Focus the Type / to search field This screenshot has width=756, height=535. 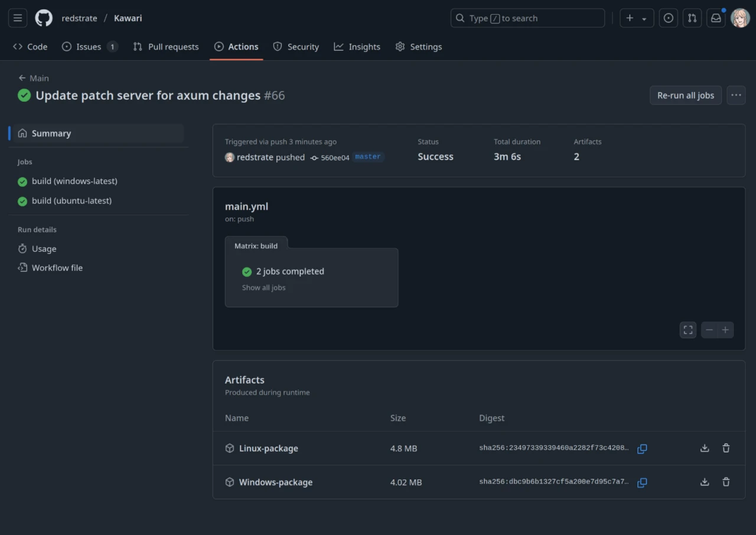tap(527, 18)
